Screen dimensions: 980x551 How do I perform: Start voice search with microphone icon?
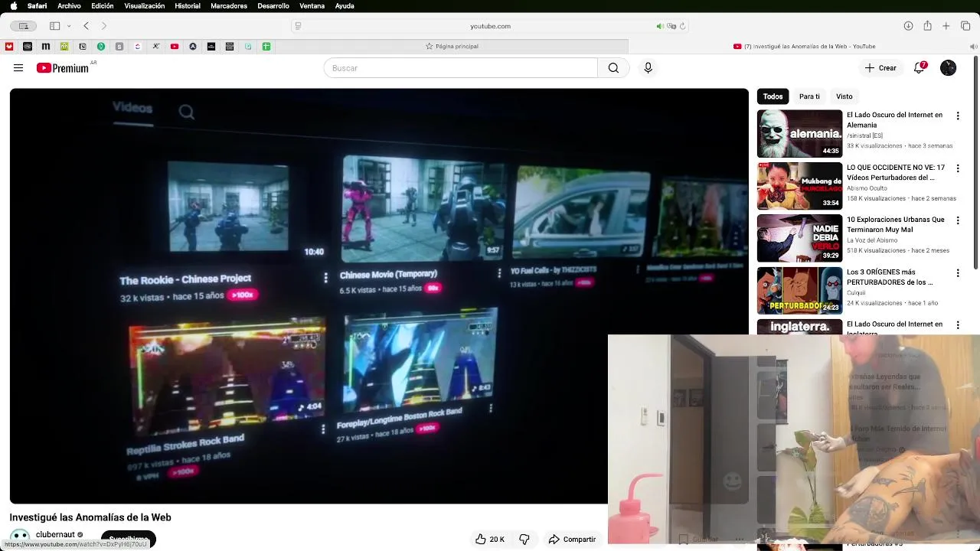tap(648, 68)
